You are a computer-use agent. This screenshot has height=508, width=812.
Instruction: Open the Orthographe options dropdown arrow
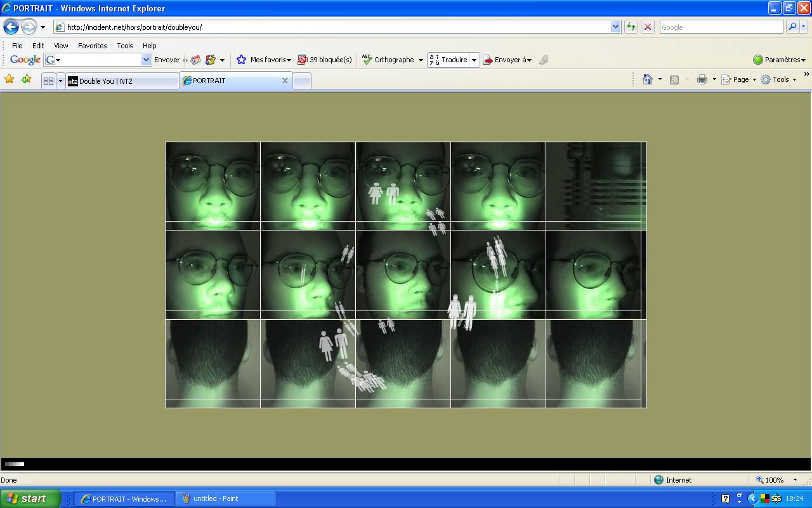[x=421, y=60]
